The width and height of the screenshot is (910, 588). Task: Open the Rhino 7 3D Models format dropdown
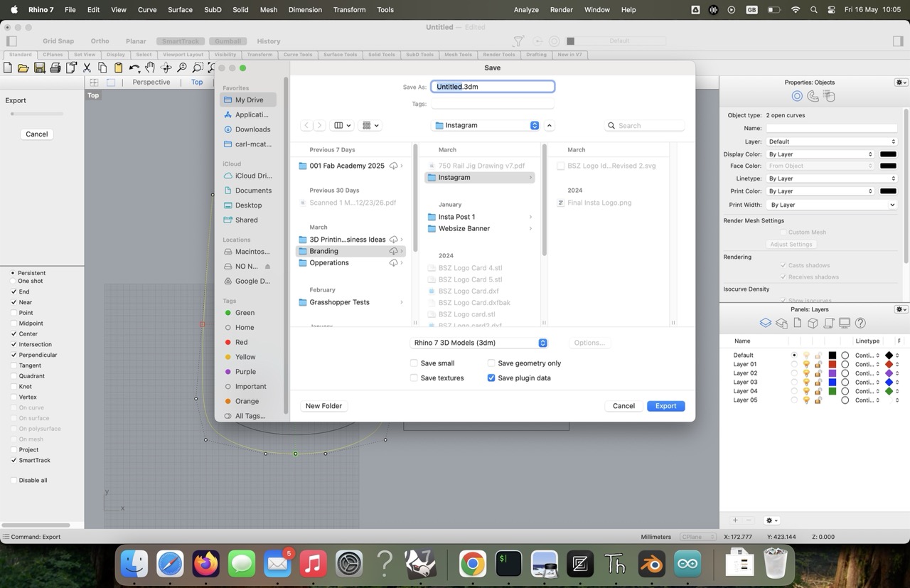[x=478, y=343]
